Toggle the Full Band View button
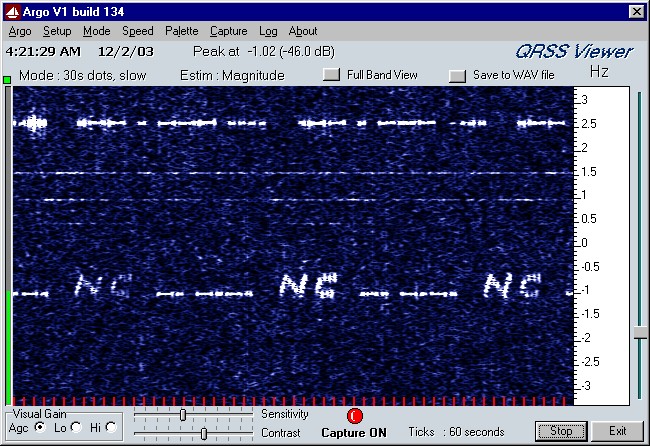 coord(331,75)
